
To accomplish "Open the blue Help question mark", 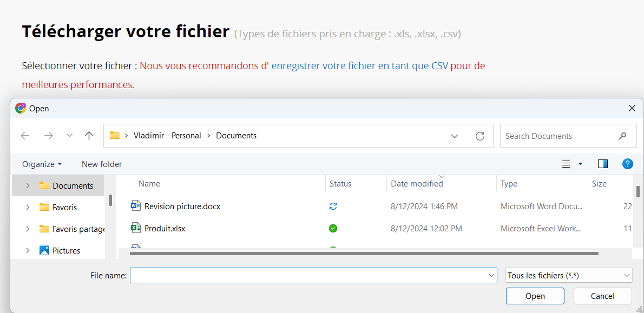I will pyautogui.click(x=628, y=164).
